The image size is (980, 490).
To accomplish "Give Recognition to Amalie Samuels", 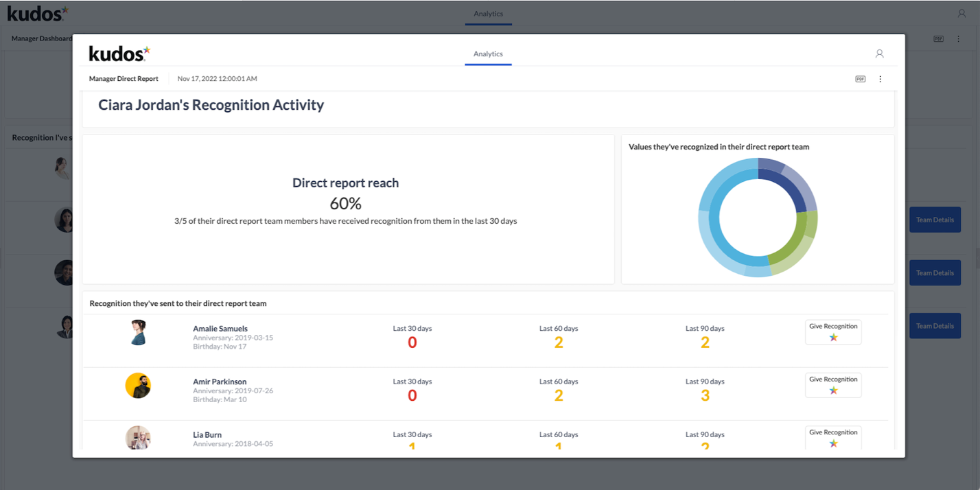I will point(833,332).
